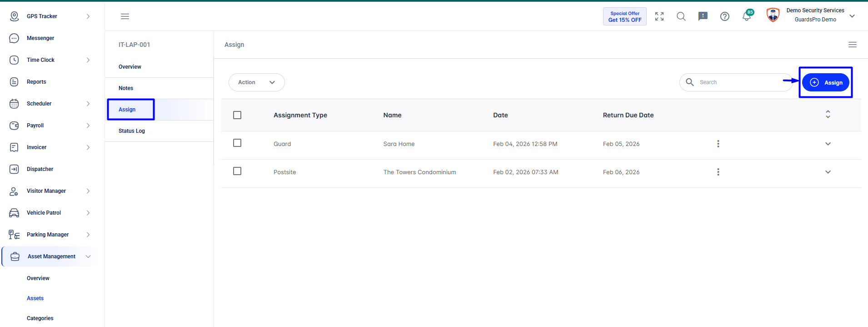Open Assets under Asset Management
This screenshot has width=868, height=327.
pos(35,298)
